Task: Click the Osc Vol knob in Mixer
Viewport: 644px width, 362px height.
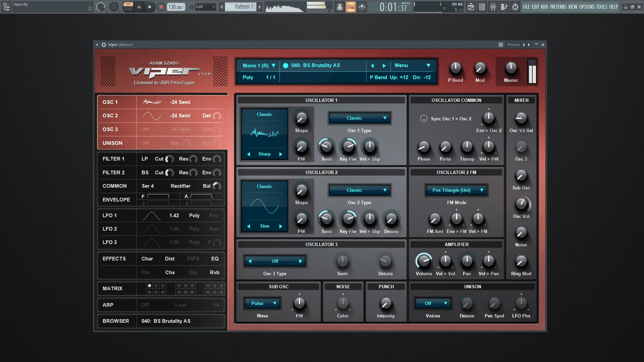Action: [521, 203]
